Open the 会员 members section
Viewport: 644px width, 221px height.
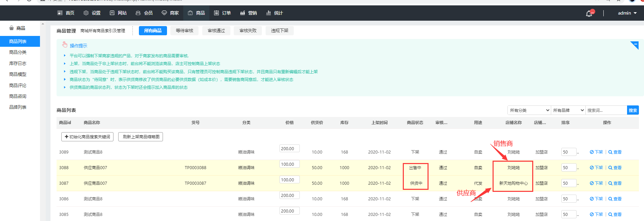pos(144,13)
